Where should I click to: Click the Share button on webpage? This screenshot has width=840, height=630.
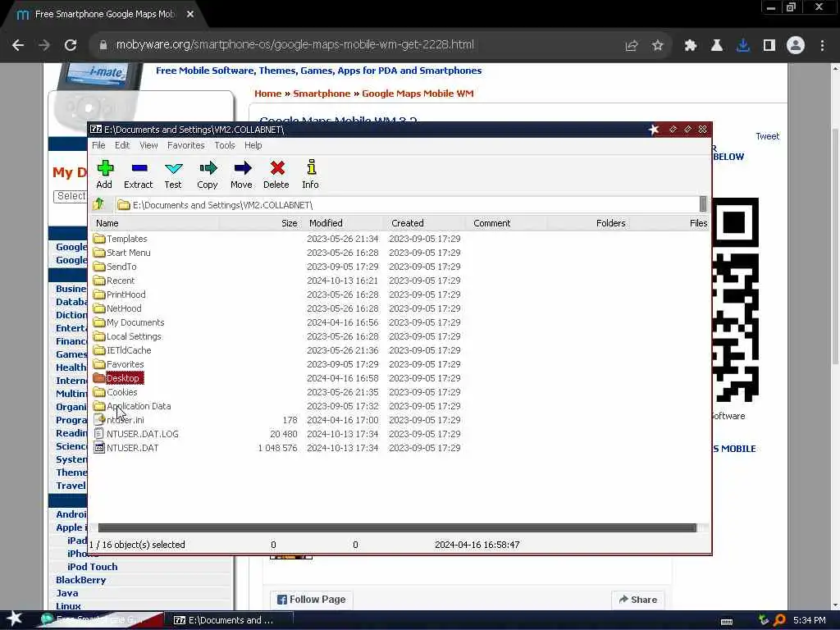637,600
